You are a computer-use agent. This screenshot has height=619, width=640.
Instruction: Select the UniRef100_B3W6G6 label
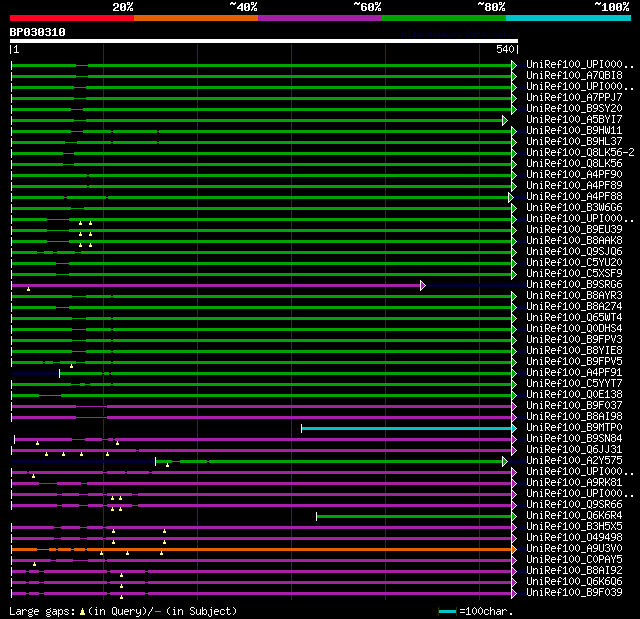pos(574,208)
